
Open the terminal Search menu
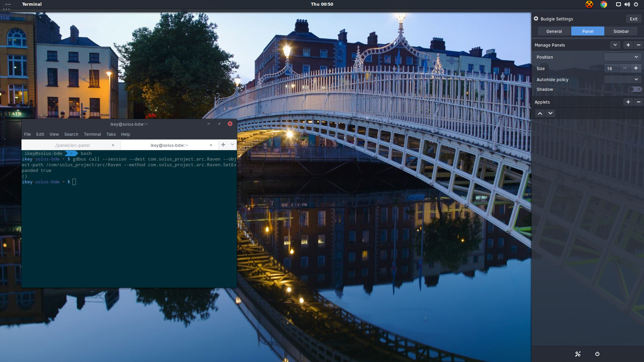71,134
